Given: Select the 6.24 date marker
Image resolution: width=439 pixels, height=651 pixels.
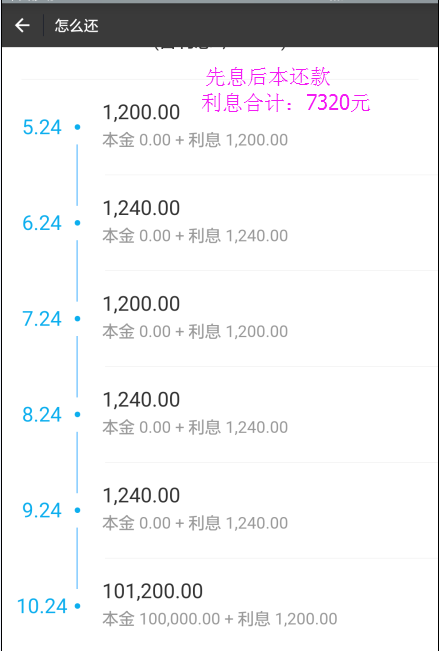Looking at the screenshot, I should 42,223.
